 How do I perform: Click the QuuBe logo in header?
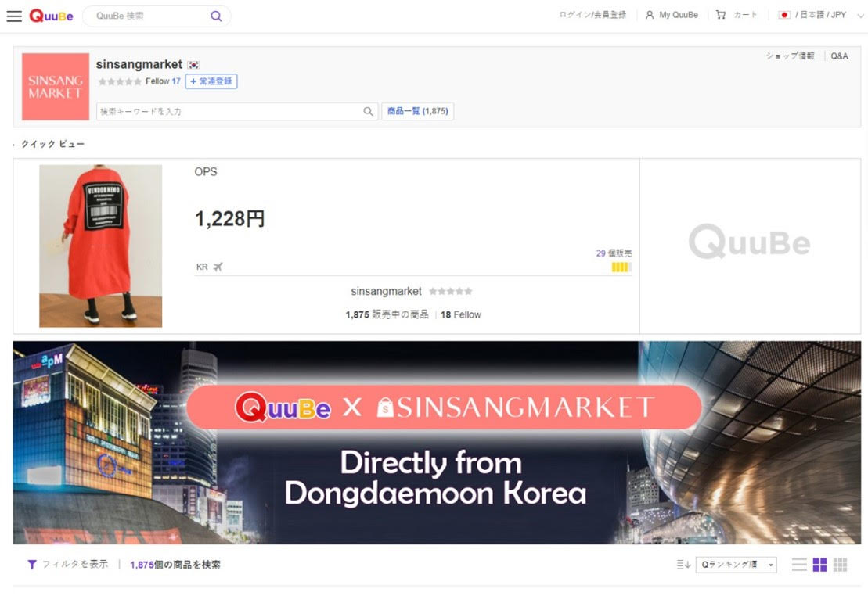click(x=51, y=16)
